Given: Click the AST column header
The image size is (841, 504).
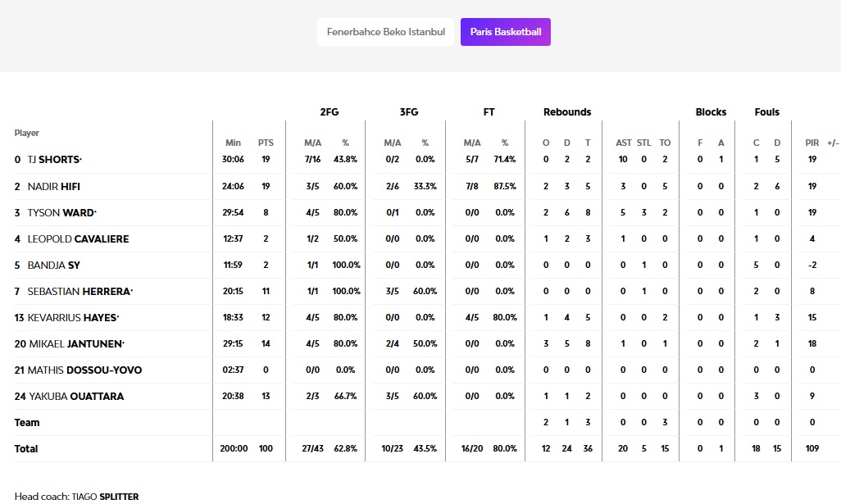Looking at the screenshot, I should click(624, 143).
